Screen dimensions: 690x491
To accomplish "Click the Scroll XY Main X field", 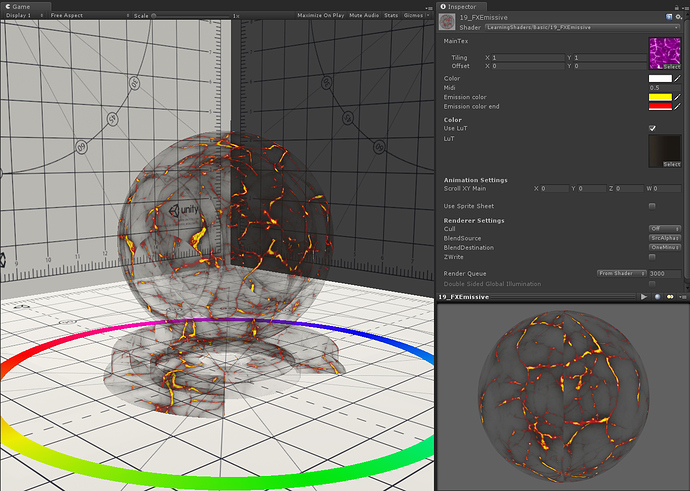I will pos(554,188).
